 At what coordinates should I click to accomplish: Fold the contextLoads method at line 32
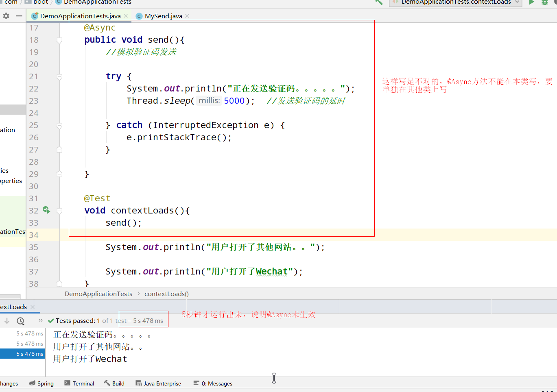(59, 211)
